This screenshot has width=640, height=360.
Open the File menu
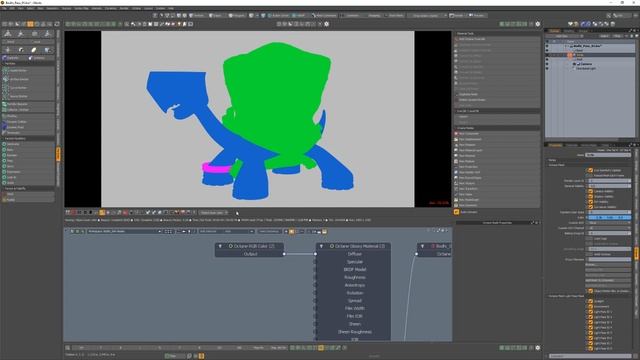pyautogui.click(x=5, y=8)
